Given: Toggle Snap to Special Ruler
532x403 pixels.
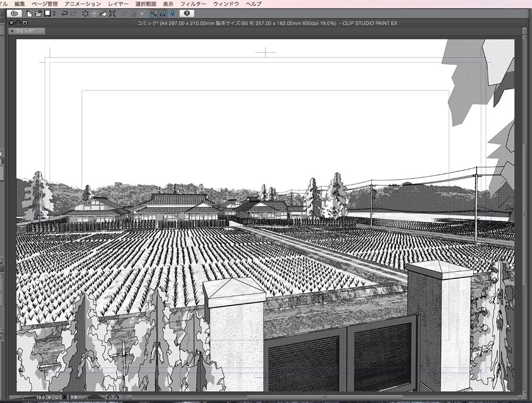Looking at the screenshot, I should click(163, 14).
